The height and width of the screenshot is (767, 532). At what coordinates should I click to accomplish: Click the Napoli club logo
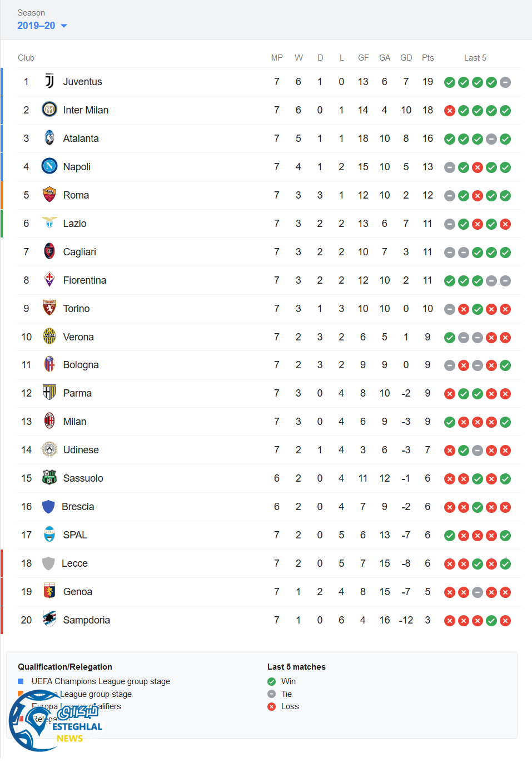pos(49,166)
